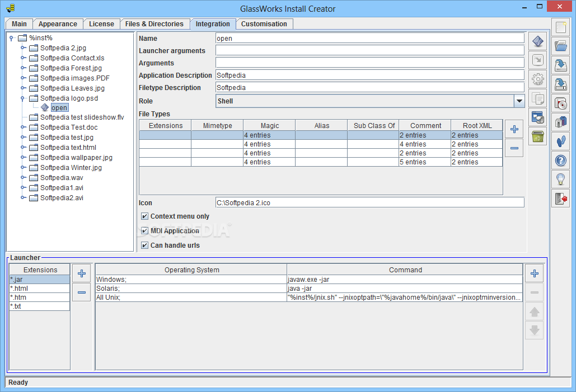The width and height of the screenshot is (576, 392).
Task: Click the Launcher arguments field
Action: tap(369, 50)
